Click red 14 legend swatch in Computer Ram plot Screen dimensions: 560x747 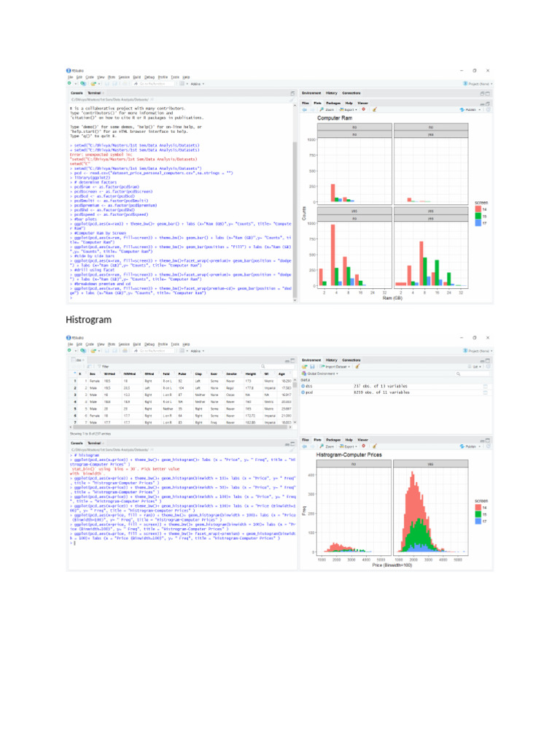click(478, 209)
